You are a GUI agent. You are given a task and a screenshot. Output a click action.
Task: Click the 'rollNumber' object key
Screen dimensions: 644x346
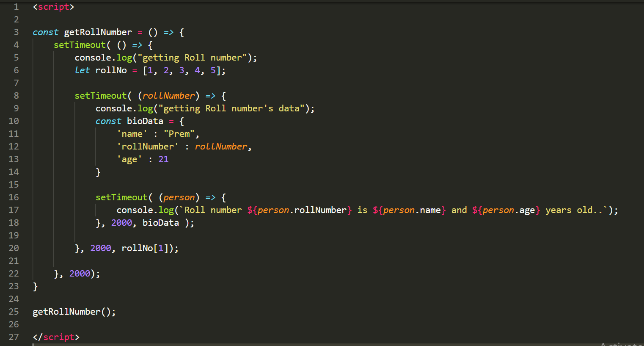point(148,147)
